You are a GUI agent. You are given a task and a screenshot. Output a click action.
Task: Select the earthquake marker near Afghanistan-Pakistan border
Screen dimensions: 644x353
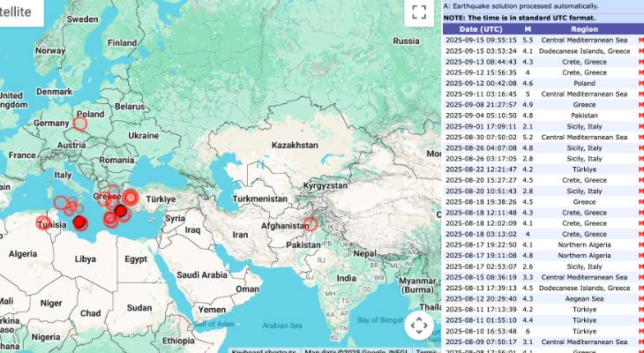click(311, 224)
